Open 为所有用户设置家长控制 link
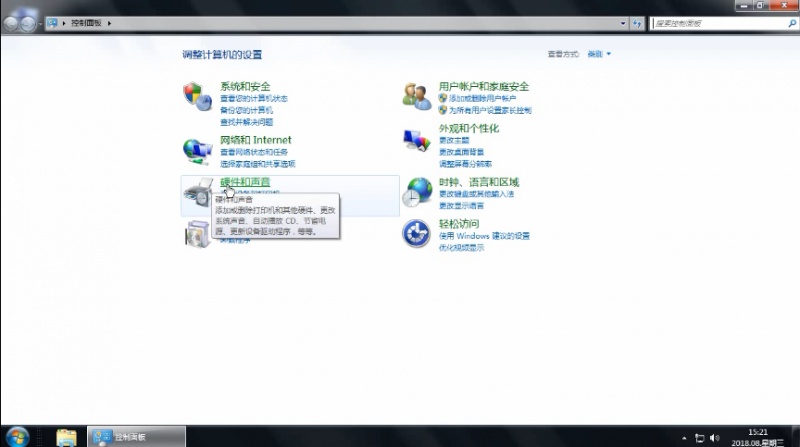 [x=490, y=110]
